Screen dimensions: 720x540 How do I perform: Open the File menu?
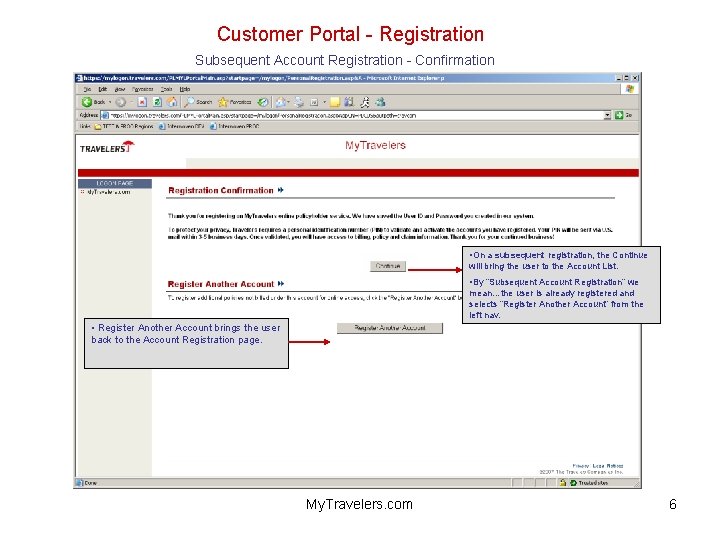(87, 89)
